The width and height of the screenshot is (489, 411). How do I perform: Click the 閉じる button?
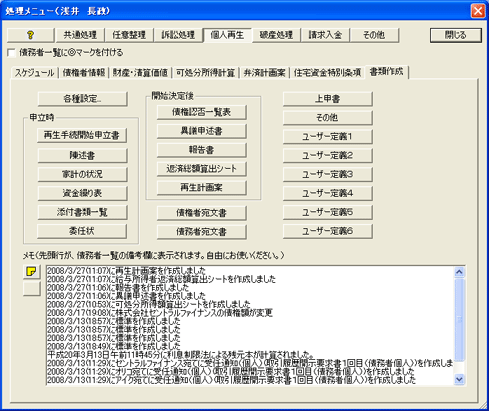(456, 35)
